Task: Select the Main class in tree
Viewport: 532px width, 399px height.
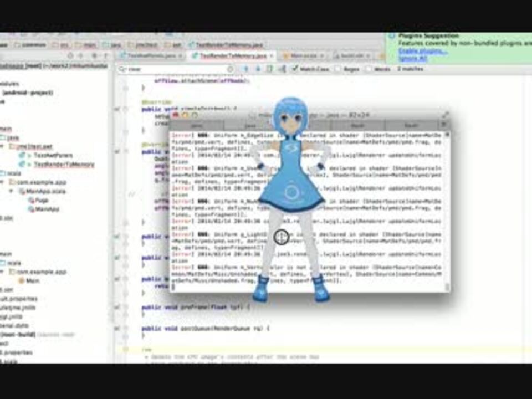Action: pos(29,281)
